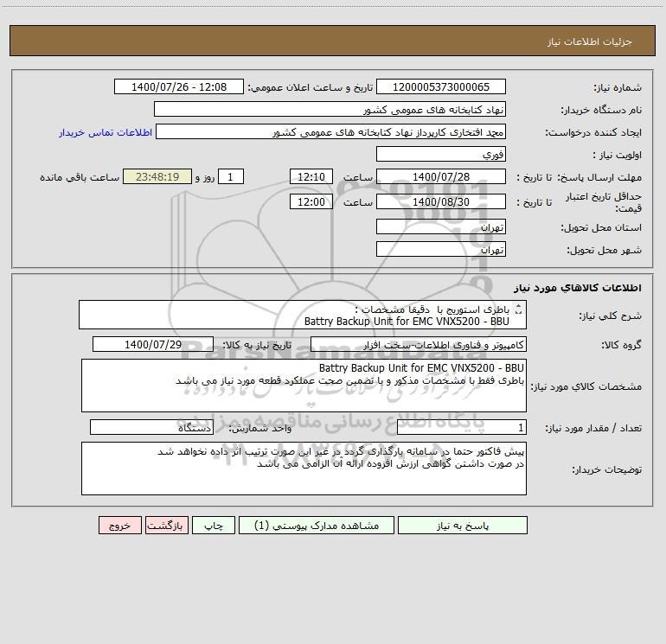Click the goods need date 1400/07/29
The width and height of the screenshot is (666, 644).
point(153,344)
